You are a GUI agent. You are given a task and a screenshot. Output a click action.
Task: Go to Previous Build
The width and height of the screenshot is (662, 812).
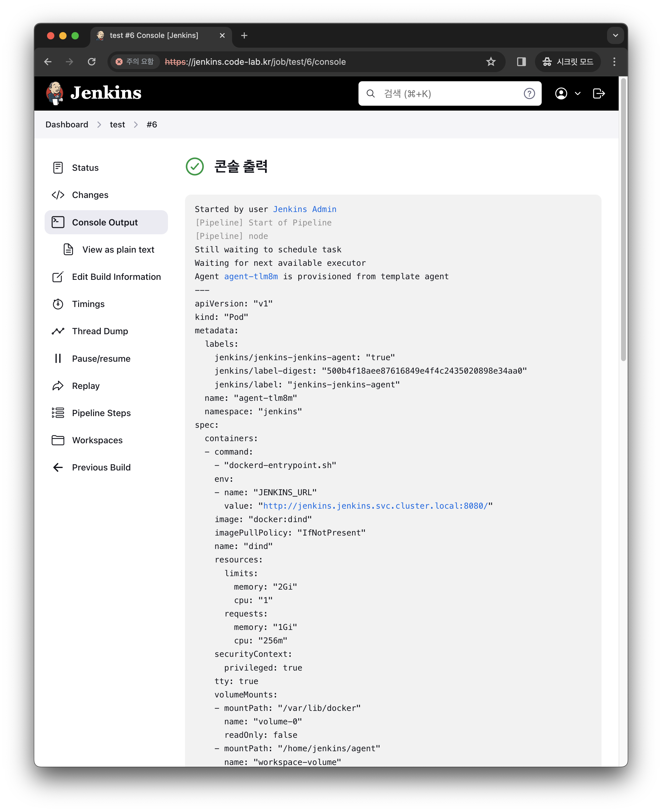[x=101, y=467]
